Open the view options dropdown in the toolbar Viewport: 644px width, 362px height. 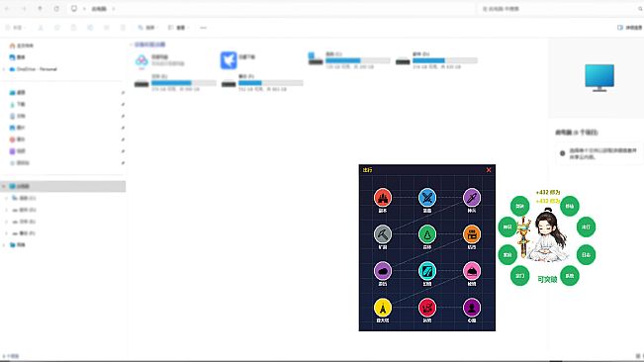click(177, 28)
